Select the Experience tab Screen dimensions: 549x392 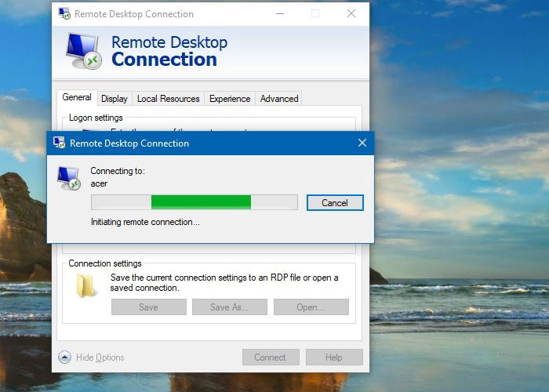230,99
